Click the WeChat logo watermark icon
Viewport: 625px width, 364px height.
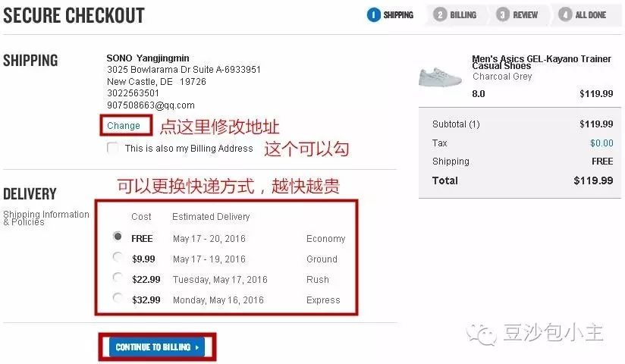click(x=482, y=334)
